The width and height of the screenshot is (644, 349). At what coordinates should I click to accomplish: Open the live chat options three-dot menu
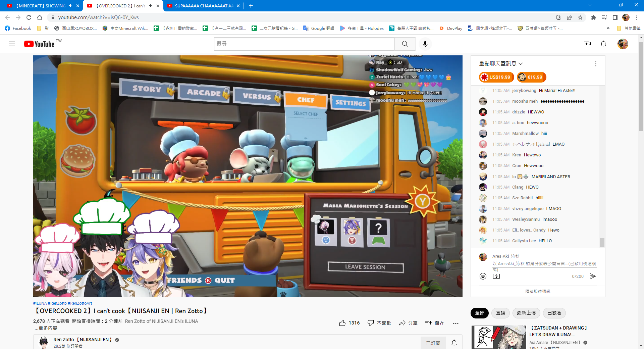[x=596, y=64]
